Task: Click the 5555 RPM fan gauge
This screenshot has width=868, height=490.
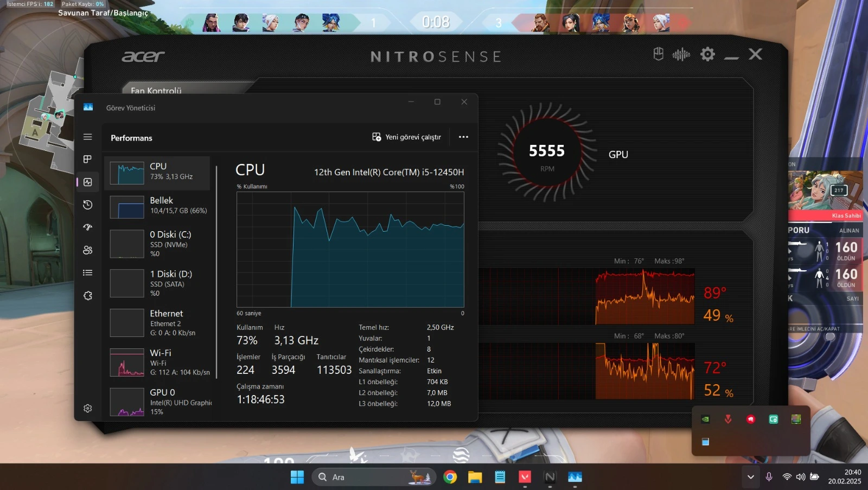Action: coord(547,152)
